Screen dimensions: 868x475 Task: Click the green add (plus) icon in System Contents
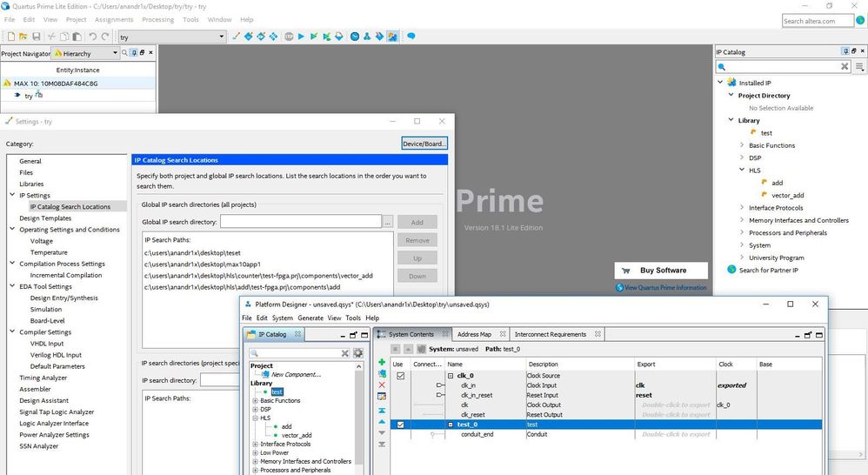(x=382, y=361)
